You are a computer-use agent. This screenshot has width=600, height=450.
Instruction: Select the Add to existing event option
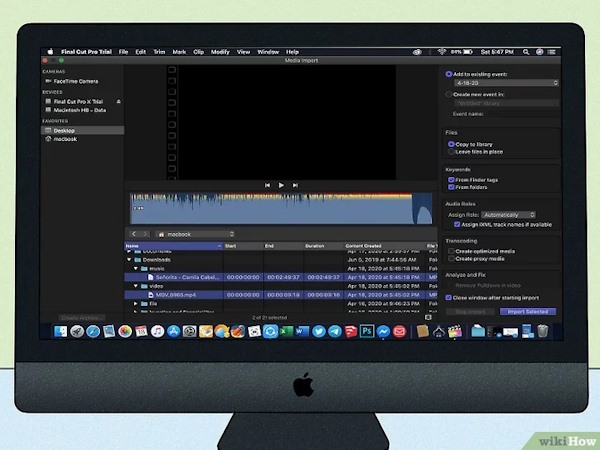coord(450,73)
